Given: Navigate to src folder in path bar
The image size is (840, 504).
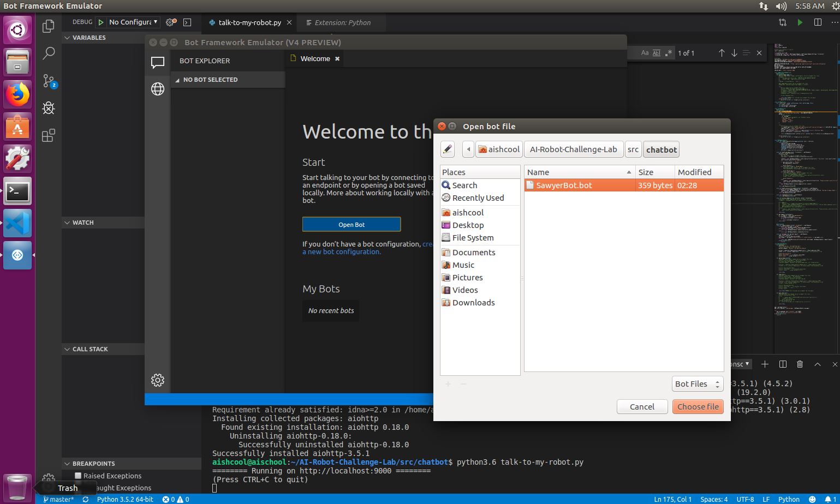Looking at the screenshot, I should click(x=633, y=149).
